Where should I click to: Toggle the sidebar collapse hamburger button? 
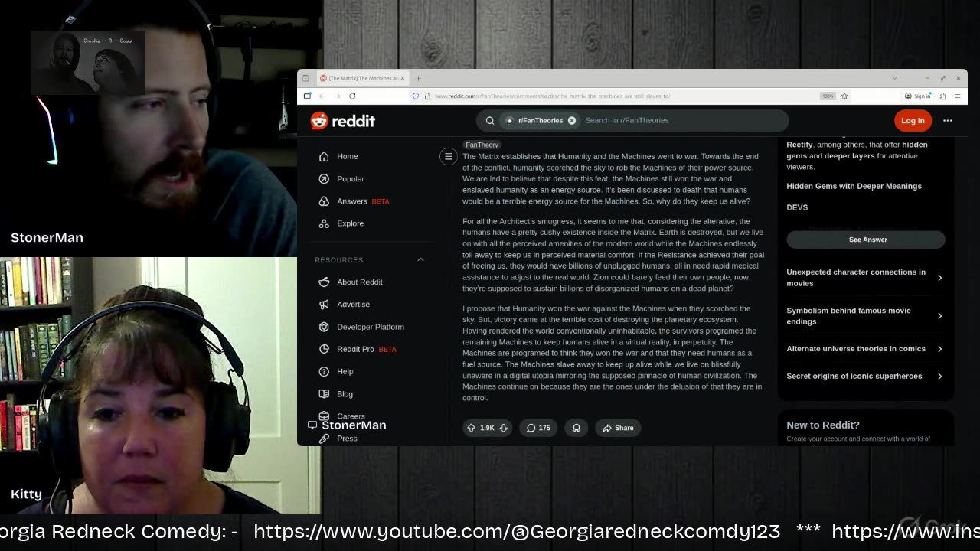449,157
